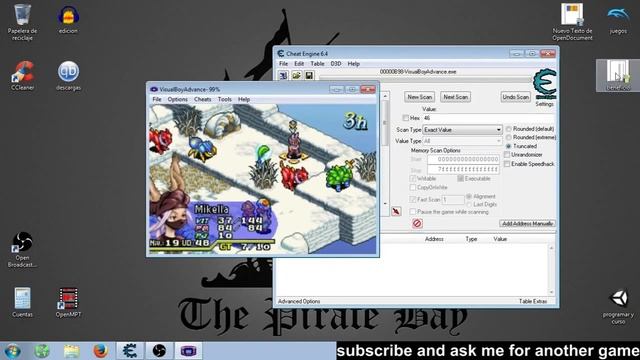Open descargas qBittorrent desktop icon

(68, 76)
